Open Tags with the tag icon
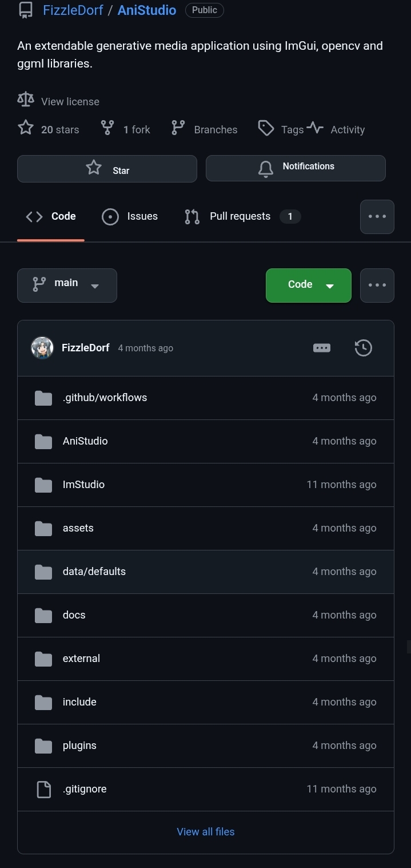The image size is (411, 868). coord(266,128)
